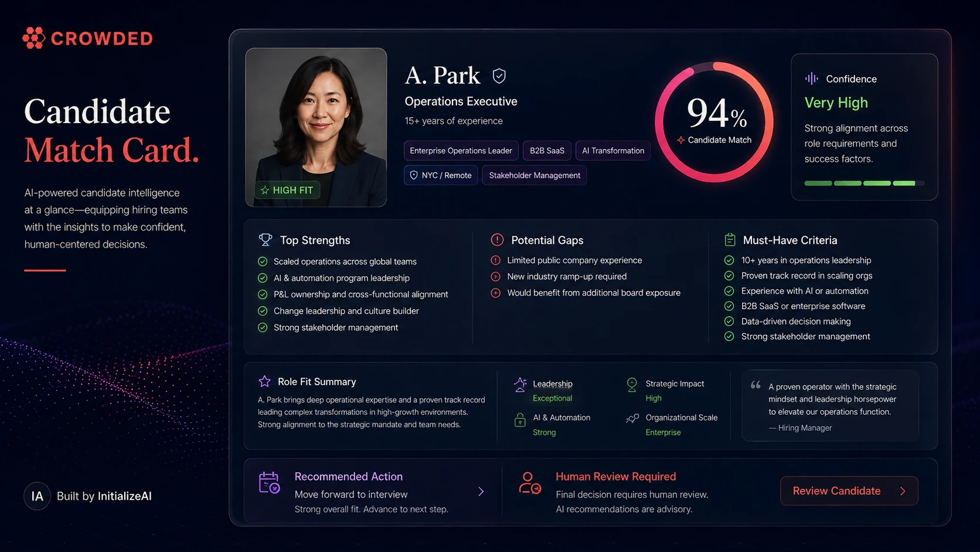
Task: Click the Strong AI & Automation rating
Action: click(545, 432)
